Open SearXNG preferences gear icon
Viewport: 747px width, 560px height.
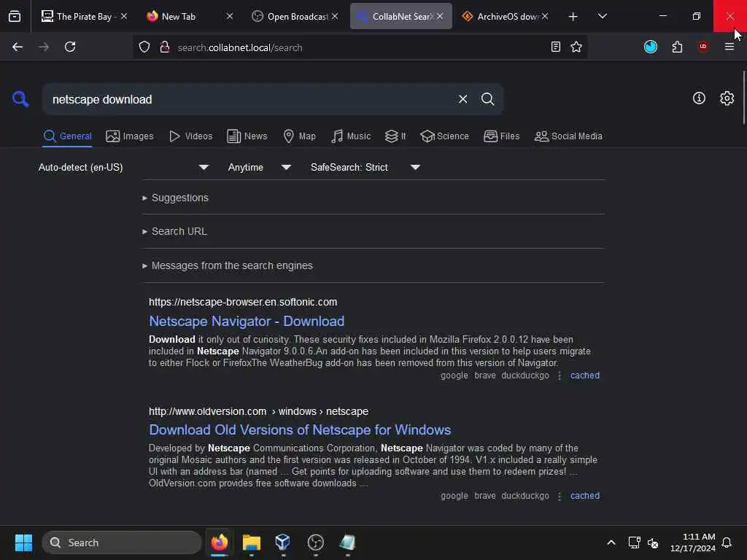click(727, 98)
